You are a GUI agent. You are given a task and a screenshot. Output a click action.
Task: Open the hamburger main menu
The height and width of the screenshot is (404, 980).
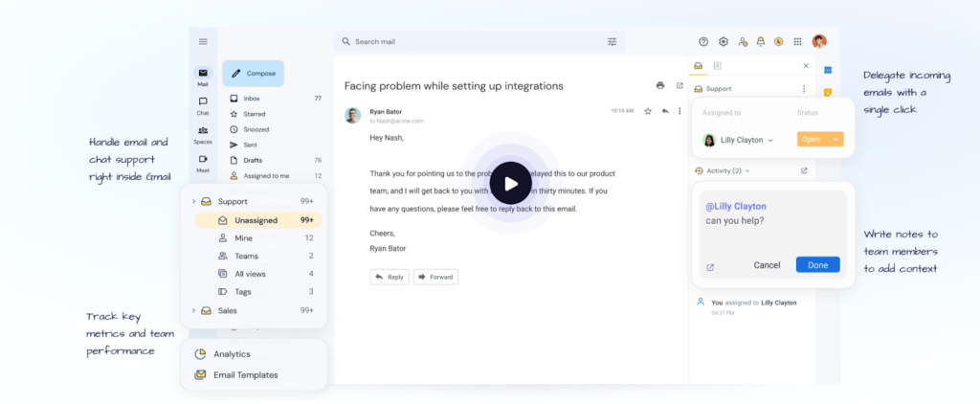(x=203, y=41)
